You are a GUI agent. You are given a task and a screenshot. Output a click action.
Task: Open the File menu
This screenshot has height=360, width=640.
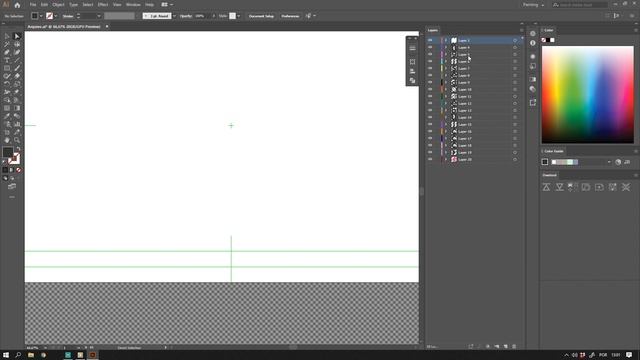tap(33, 4)
